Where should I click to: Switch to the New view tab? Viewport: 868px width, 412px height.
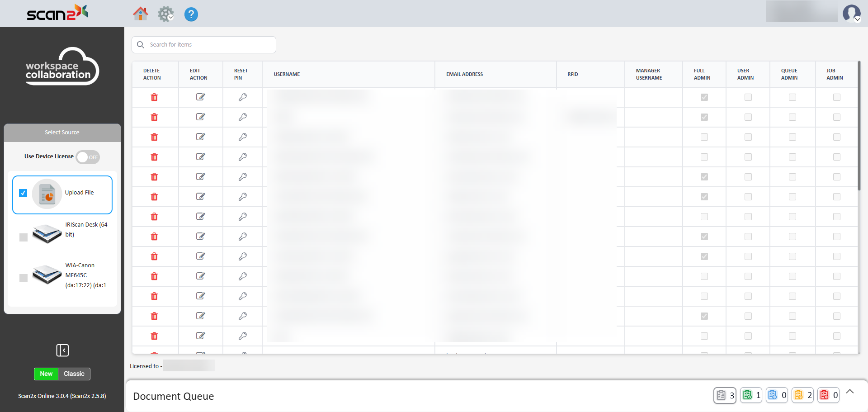(46, 374)
